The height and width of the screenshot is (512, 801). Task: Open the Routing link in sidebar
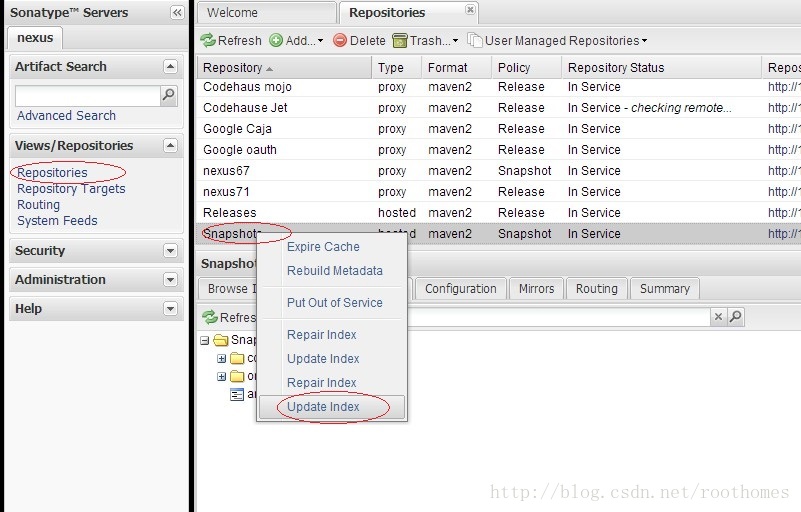pos(38,205)
